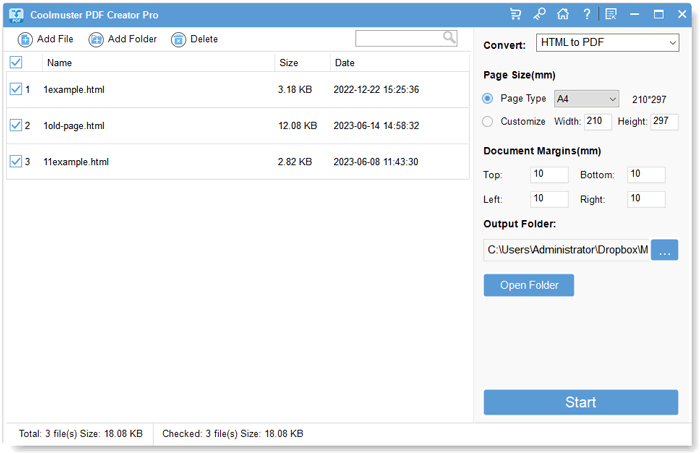Click the date 2022-12-22 15:25:36
Viewport: 700px width, 454px height.
[x=376, y=90]
